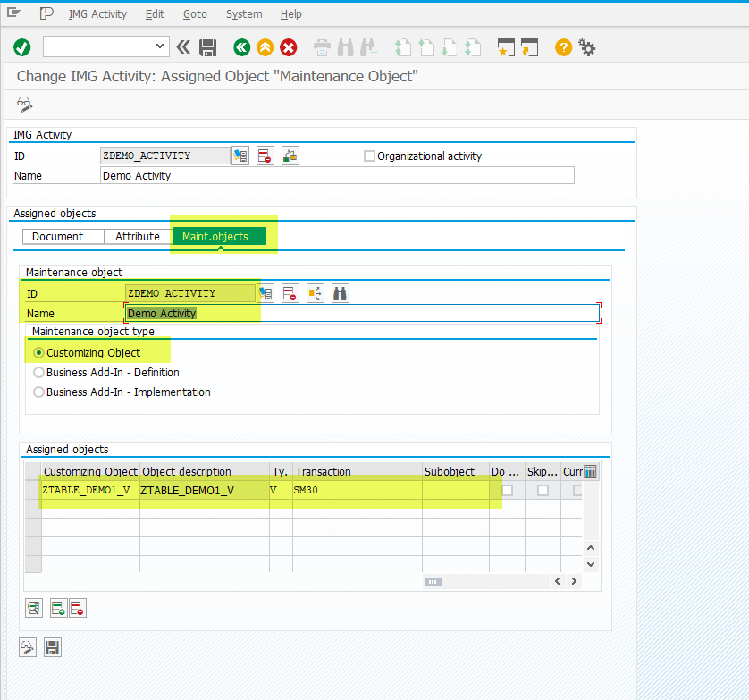
Task: Switch to the Document tab
Action: [x=63, y=237]
